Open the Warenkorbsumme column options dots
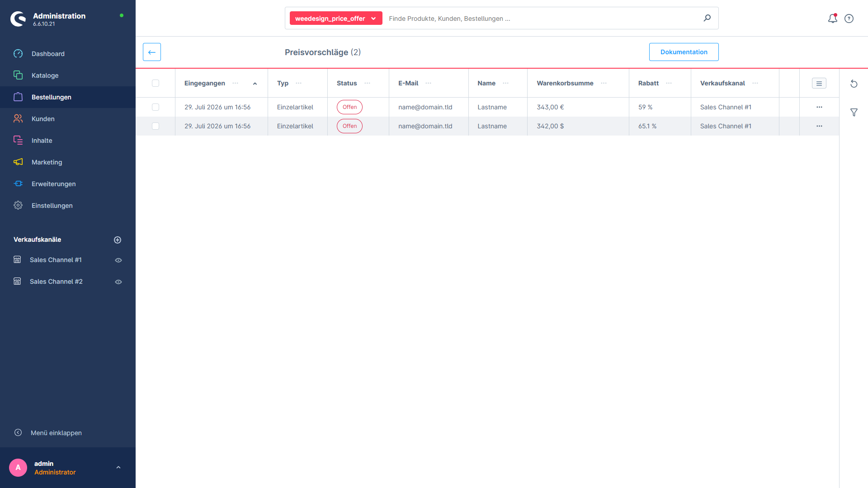 pos(604,83)
